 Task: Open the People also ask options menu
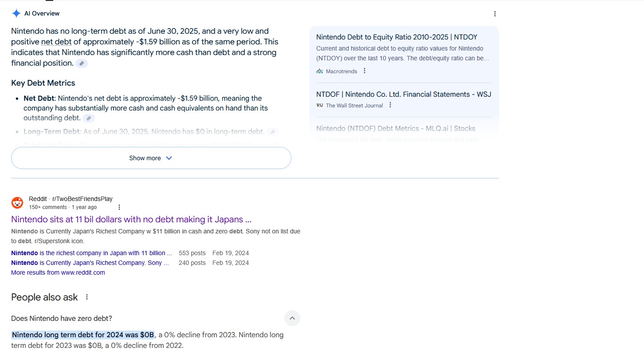click(87, 297)
